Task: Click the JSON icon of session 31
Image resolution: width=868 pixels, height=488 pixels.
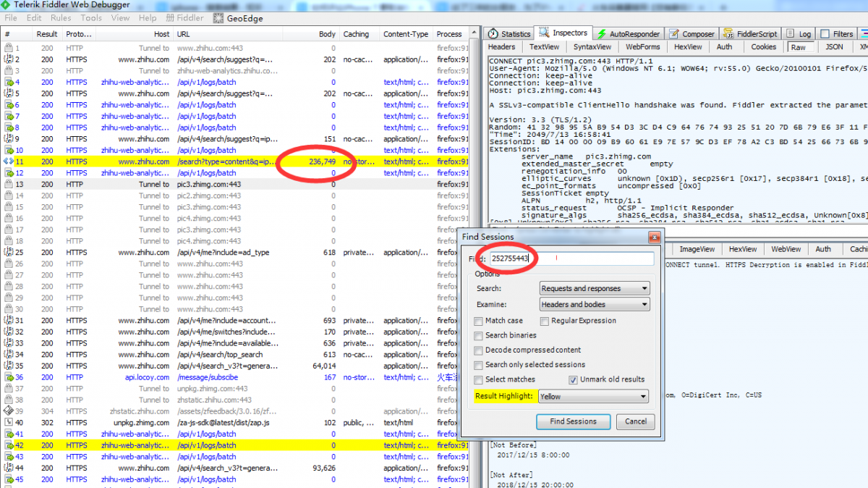Action: pos(8,321)
